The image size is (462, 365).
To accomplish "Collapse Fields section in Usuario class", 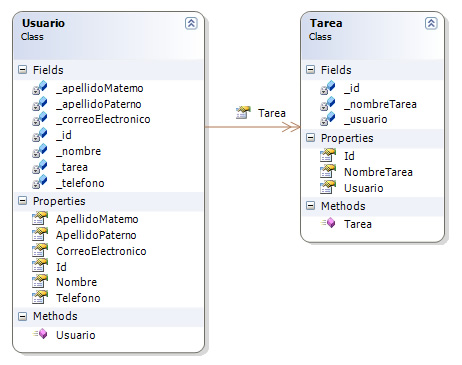I will coord(22,70).
